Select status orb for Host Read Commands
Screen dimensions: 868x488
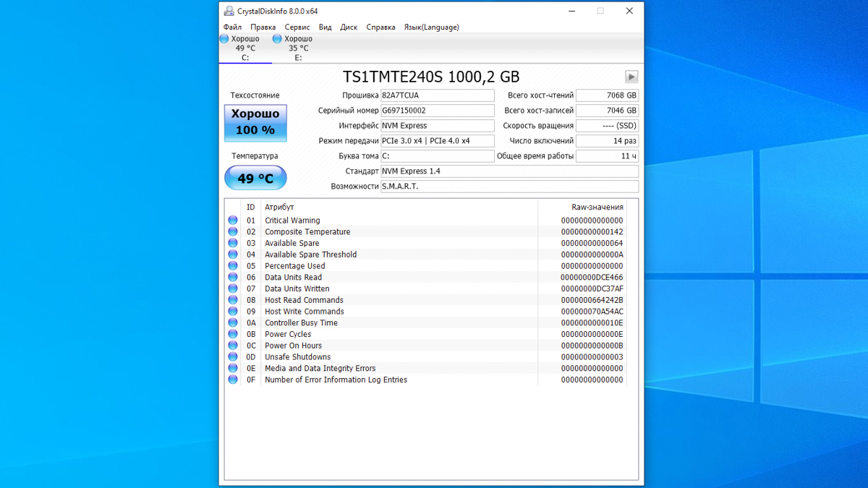tap(233, 300)
